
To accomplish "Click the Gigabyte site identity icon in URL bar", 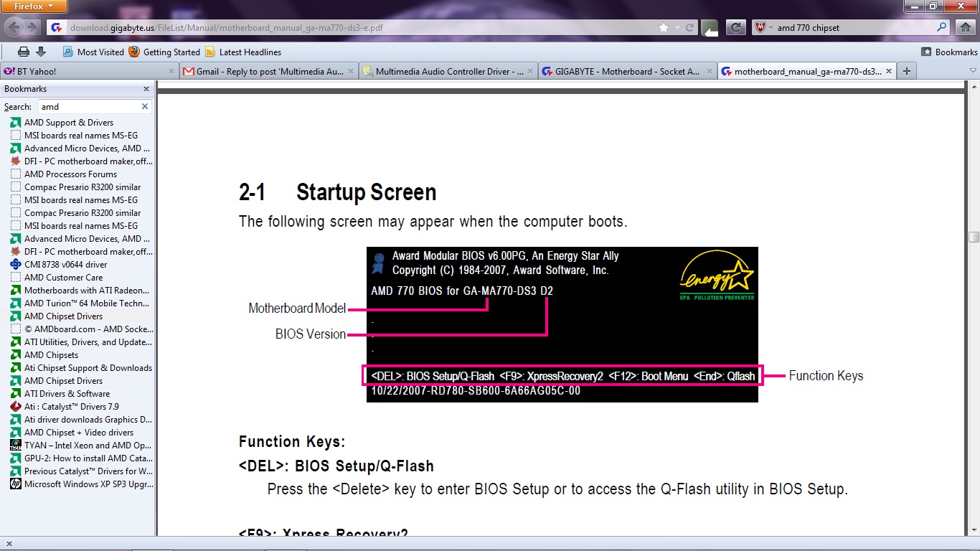I will pyautogui.click(x=57, y=28).
